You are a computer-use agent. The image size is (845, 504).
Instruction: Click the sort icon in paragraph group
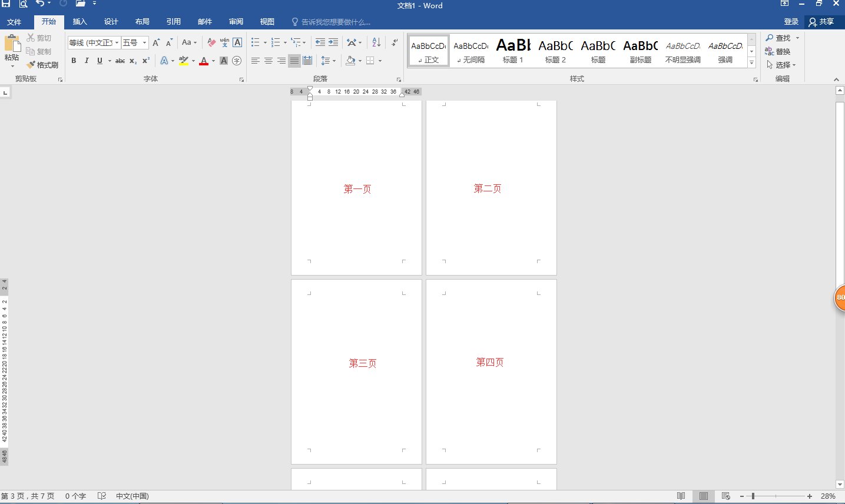(375, 42)
